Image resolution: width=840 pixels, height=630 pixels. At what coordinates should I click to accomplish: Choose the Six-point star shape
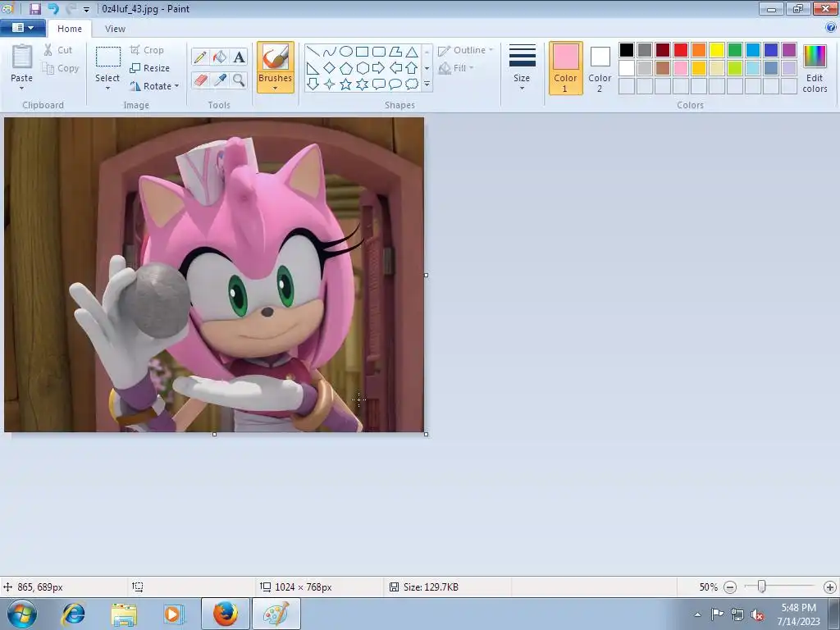[362, 84]
